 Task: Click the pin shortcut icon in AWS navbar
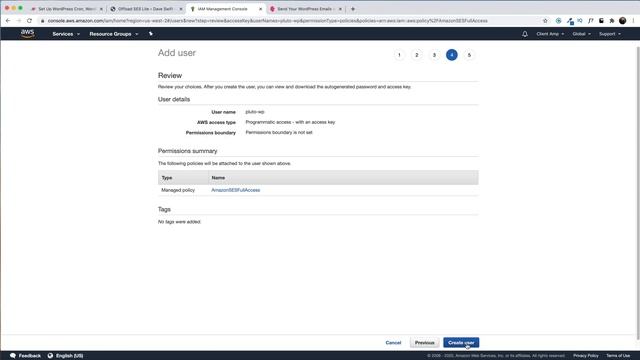(x=151, y=34)
